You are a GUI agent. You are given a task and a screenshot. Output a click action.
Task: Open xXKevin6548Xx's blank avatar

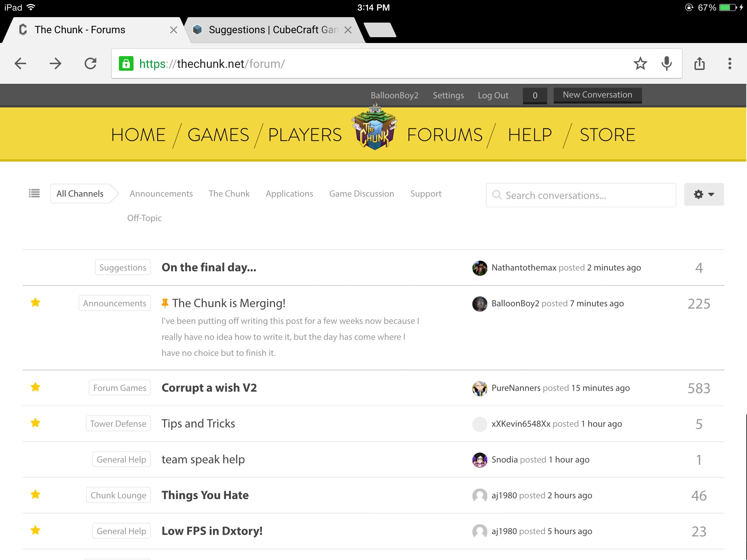click(480, 424)
